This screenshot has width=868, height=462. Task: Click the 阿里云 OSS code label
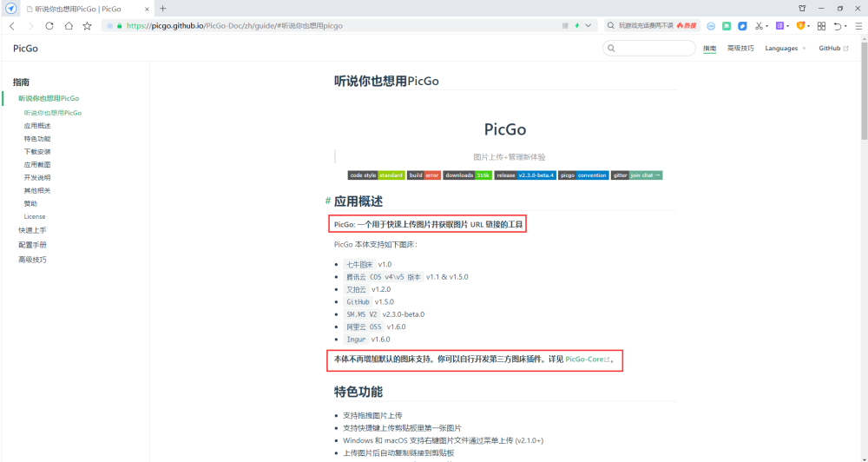coord(364,327)
